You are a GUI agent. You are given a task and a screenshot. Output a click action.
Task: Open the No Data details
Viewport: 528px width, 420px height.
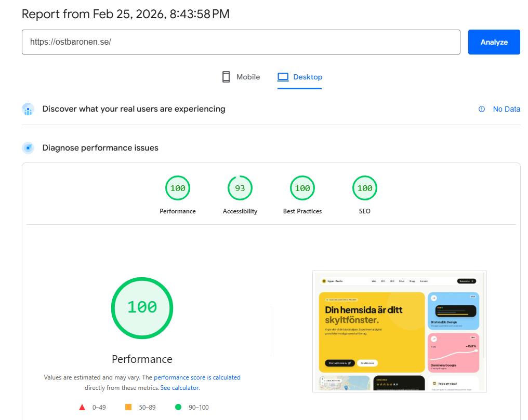pyautogui.click(x=506, y=109)
